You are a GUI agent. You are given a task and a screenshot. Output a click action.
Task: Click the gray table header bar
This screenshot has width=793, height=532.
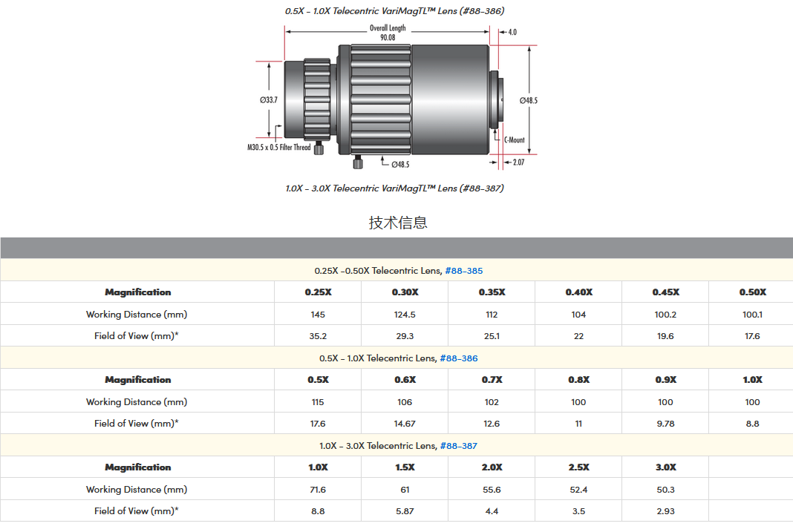coord(396,249)
